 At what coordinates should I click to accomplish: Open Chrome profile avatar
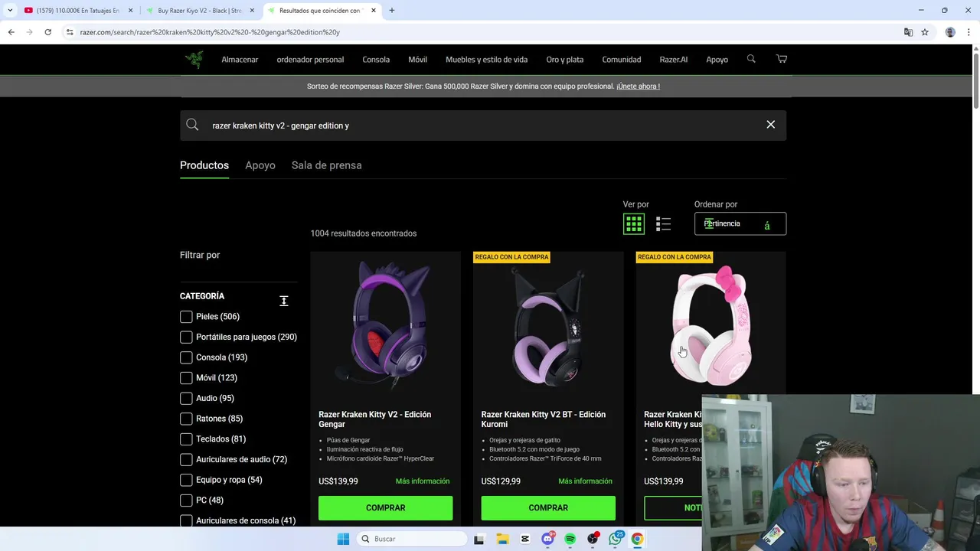click(950, 32)
